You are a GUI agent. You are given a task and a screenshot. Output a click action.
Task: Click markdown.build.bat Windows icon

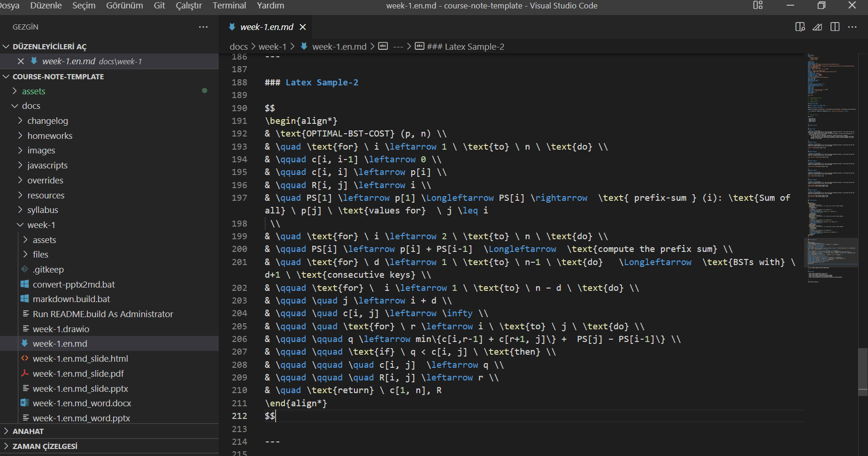25,299
